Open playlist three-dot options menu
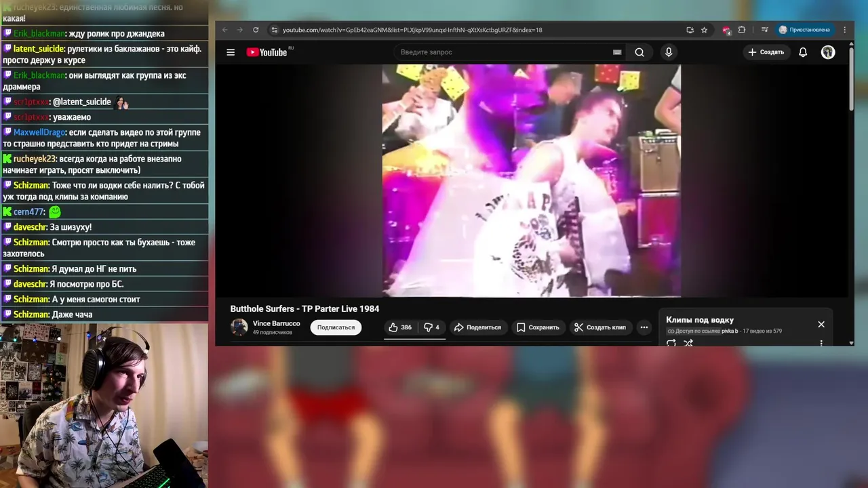The width and height of the screenshot is (868, 488). click(x=821, y=343)
